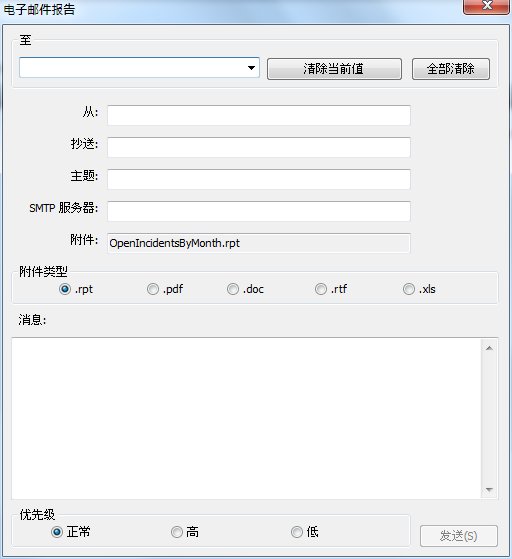
Task: Close the 电子邮件报告 dialog
Action: (486, 6)
